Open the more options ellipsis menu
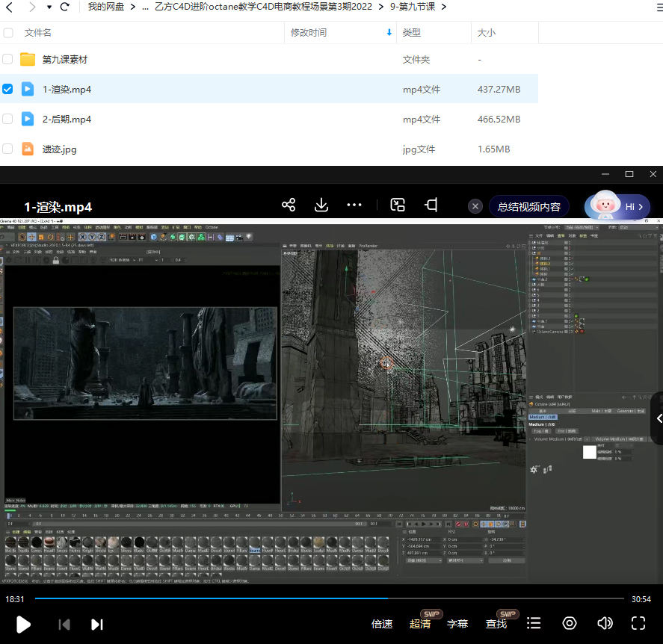663x644 pixels. pyautogui.click(x=354, y=205)
